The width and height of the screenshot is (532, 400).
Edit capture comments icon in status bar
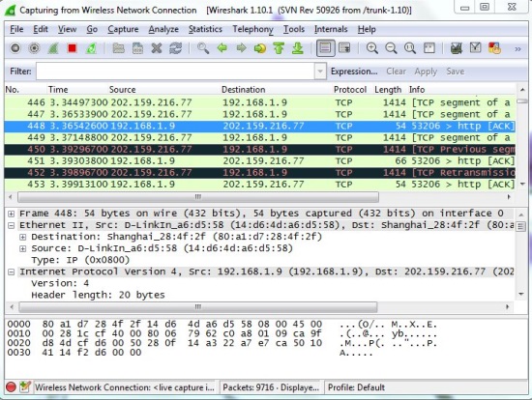click(25, 386)
